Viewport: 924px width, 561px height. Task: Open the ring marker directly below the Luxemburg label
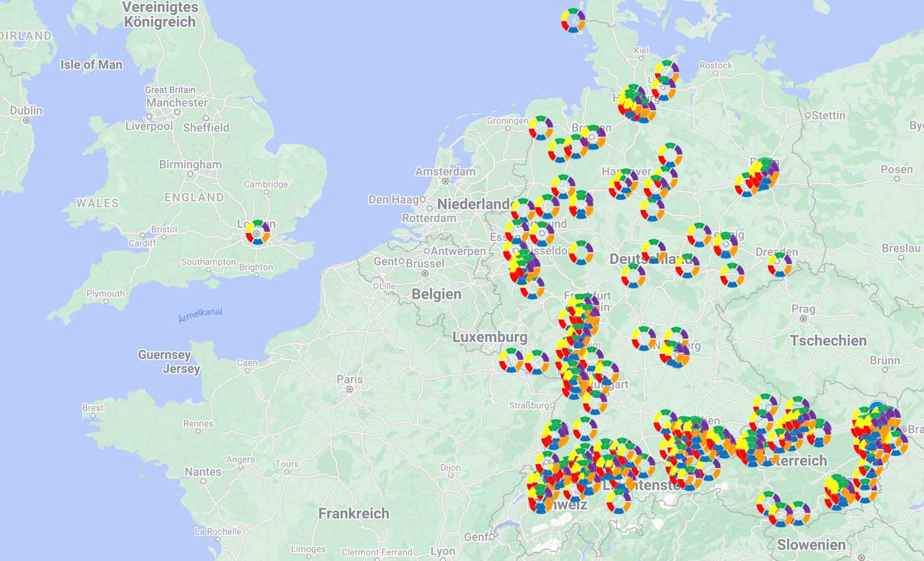511,360
